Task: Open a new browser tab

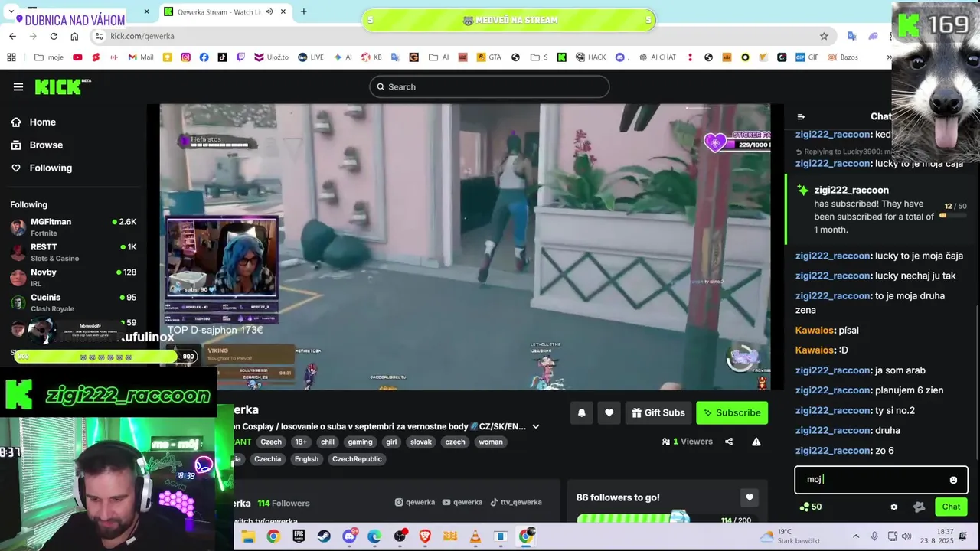Action: point(304,11)
